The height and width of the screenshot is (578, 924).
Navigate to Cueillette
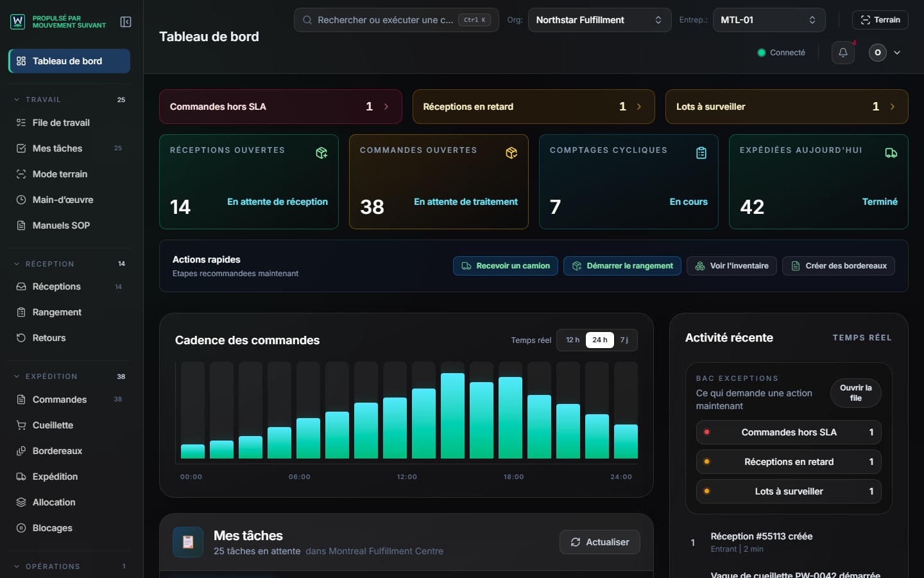click(69, 425)
